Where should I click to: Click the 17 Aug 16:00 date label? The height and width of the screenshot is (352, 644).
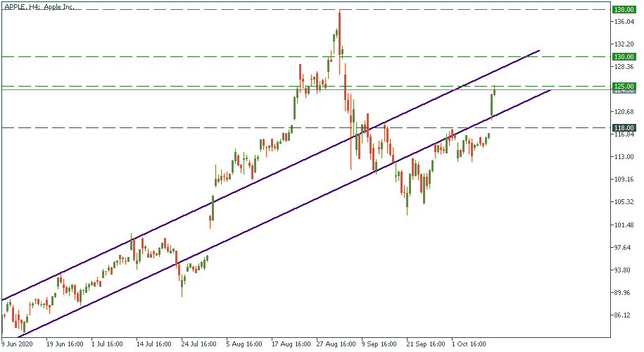(291, 345)
